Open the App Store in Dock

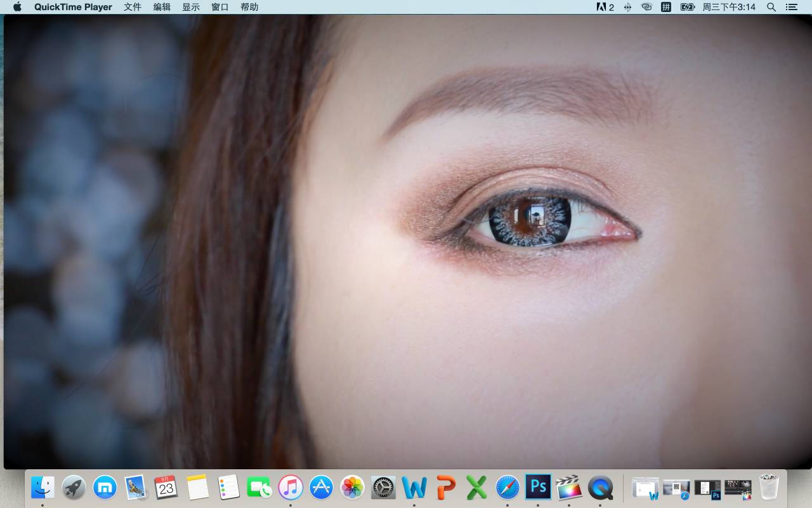pos(322,488)
